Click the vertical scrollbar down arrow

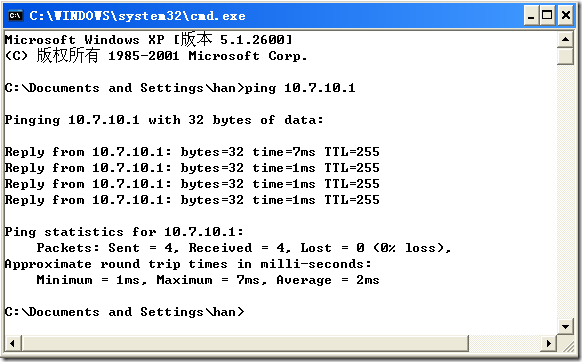tap(565, 327)
